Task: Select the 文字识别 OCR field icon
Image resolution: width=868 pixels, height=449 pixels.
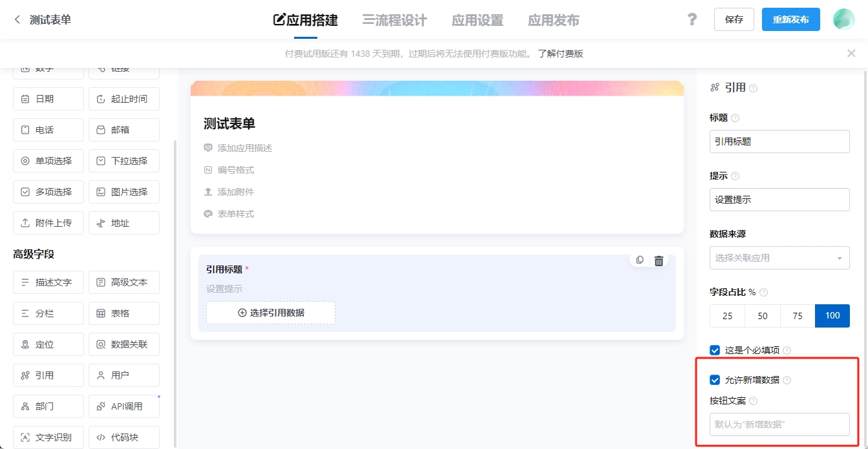Action: 48,437
